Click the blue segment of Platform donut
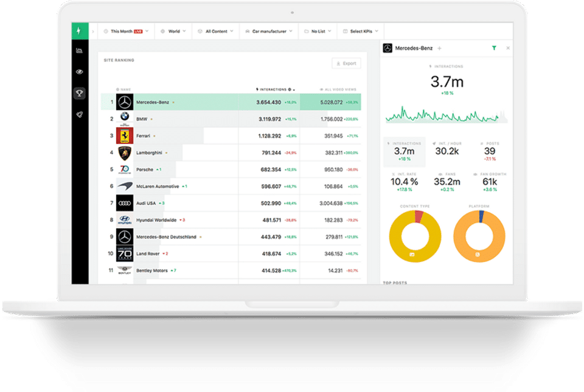 coord(481,216)
